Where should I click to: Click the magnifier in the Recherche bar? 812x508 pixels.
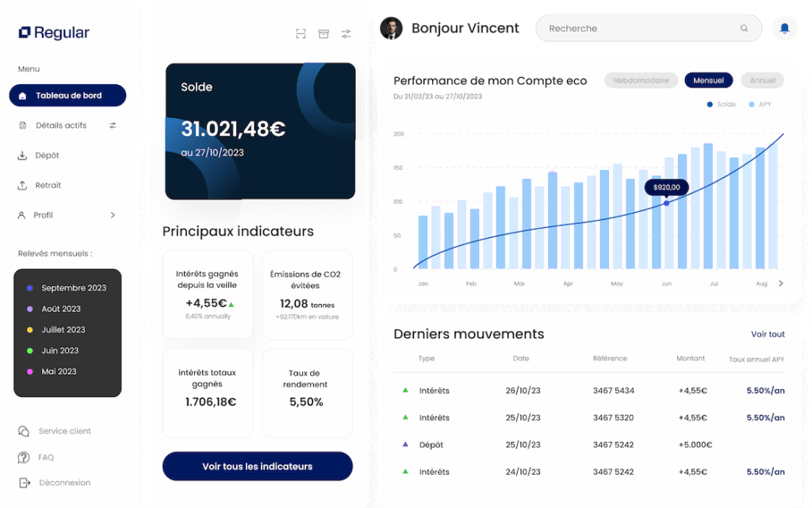point(744,28)
